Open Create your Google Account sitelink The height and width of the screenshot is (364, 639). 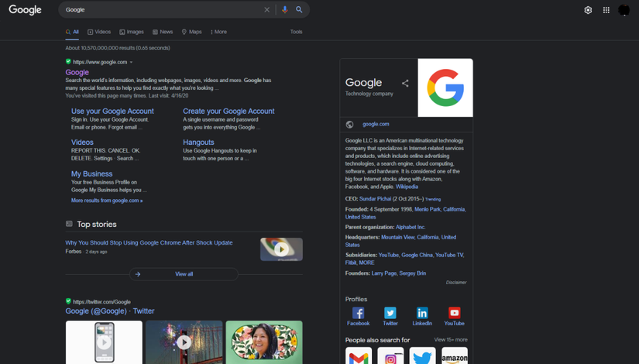(x=228, y=111)
